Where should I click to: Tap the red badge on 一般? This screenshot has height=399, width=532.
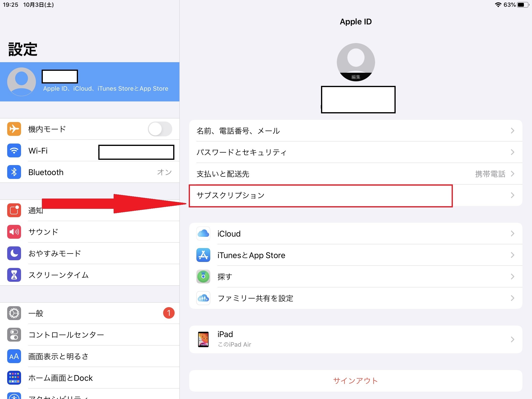169,313
